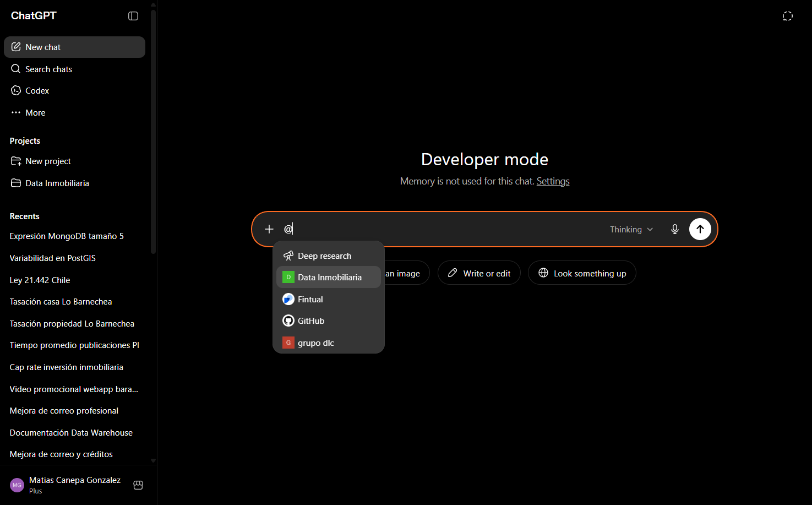The width and height of the screenshot is (812, 505).
Task: Click the New chat pencil icon
Action: pos(16,47)
